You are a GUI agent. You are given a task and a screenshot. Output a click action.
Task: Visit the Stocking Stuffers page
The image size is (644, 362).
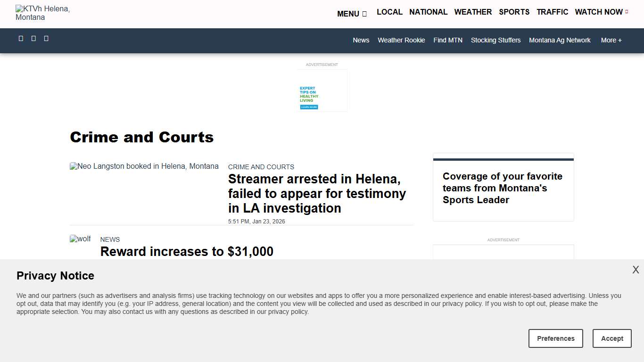coord(495,40)
